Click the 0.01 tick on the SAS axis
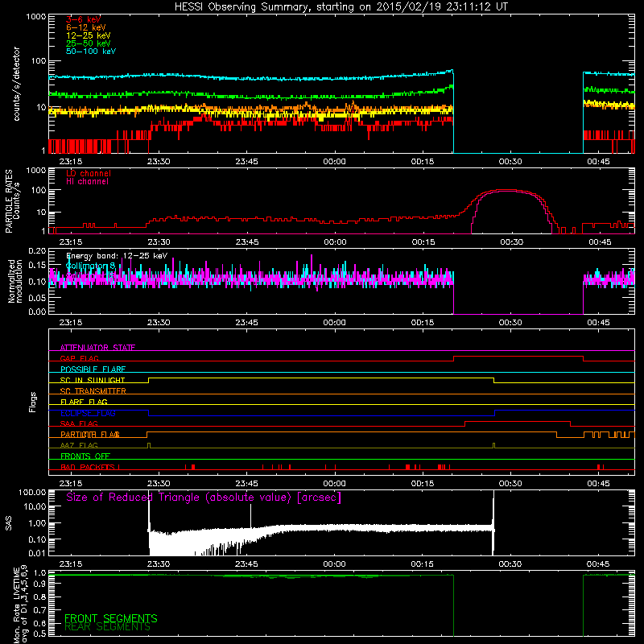 (37, 553)
